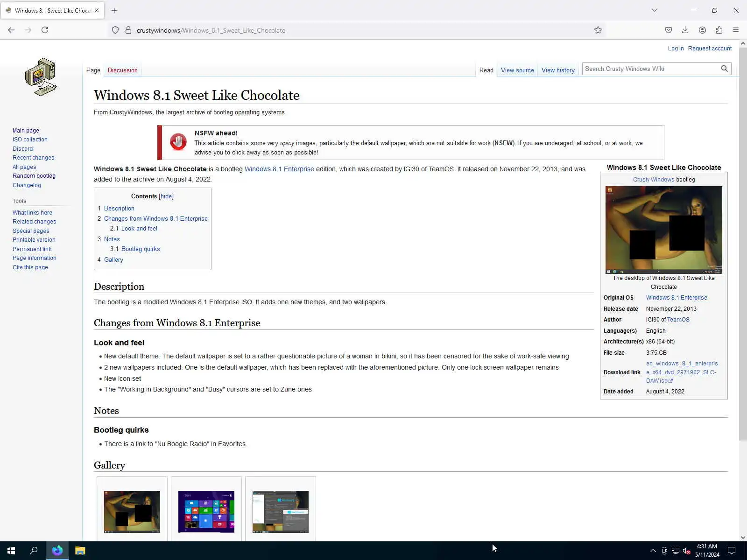Switch to Firefox in the taskbar
Screen dimensions: 747x560
[57, 551]
